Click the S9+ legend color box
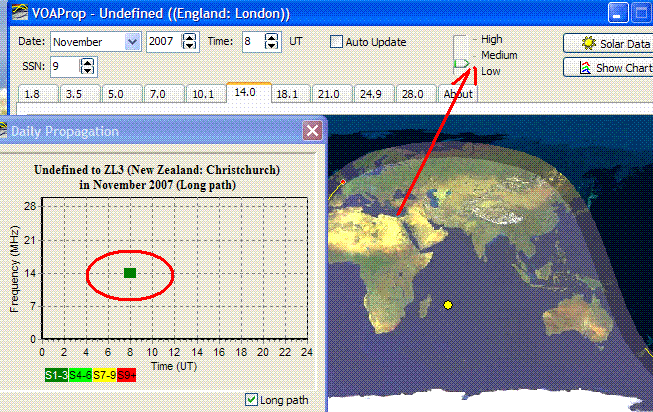653x412 pixels. 127,375
